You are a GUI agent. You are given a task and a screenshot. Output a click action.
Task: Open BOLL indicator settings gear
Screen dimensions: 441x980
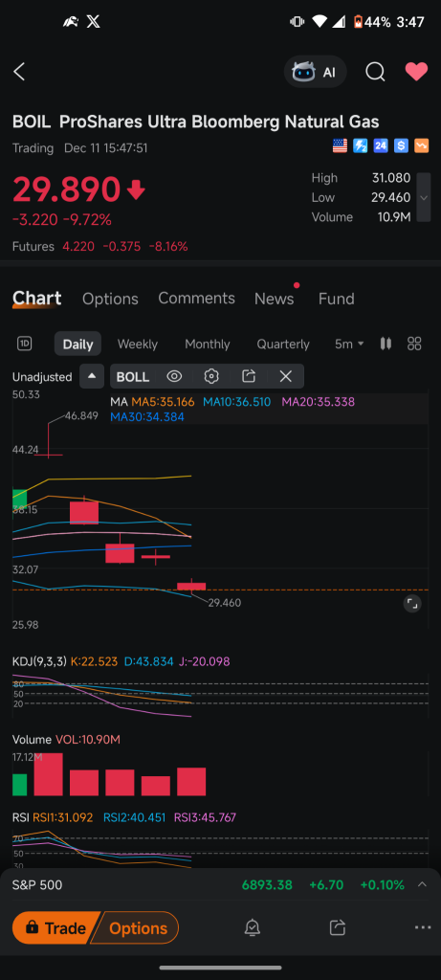(x=211, y=376)
